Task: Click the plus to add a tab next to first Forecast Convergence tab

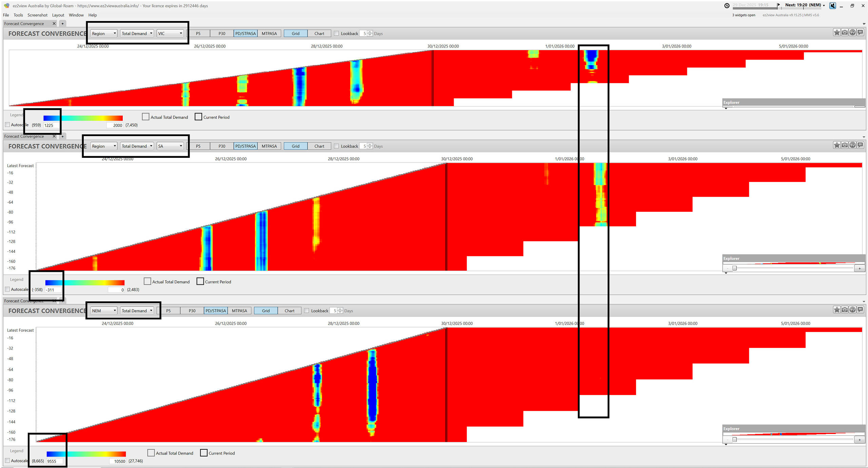Action: 62,24
